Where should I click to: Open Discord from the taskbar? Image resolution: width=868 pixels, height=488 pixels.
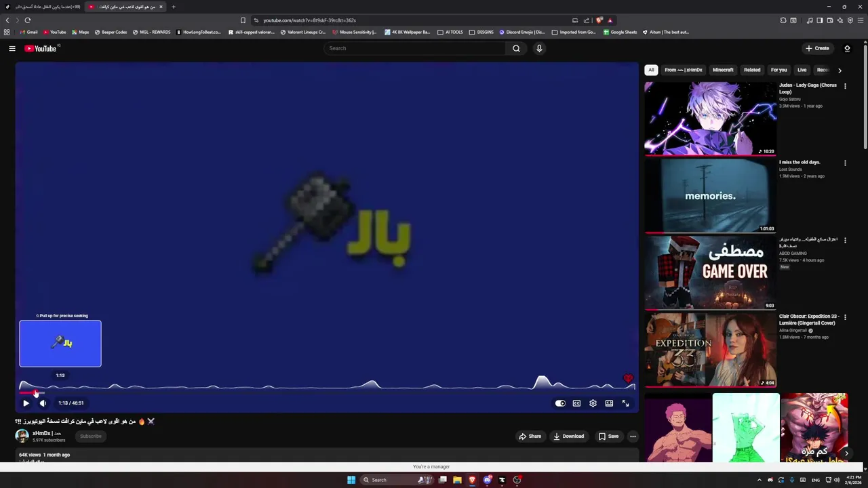pos(487,480)
